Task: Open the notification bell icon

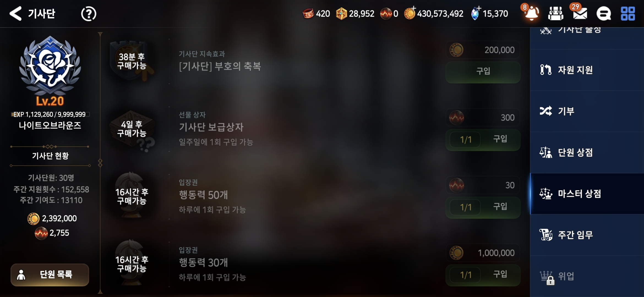Action: coord(532,13)
